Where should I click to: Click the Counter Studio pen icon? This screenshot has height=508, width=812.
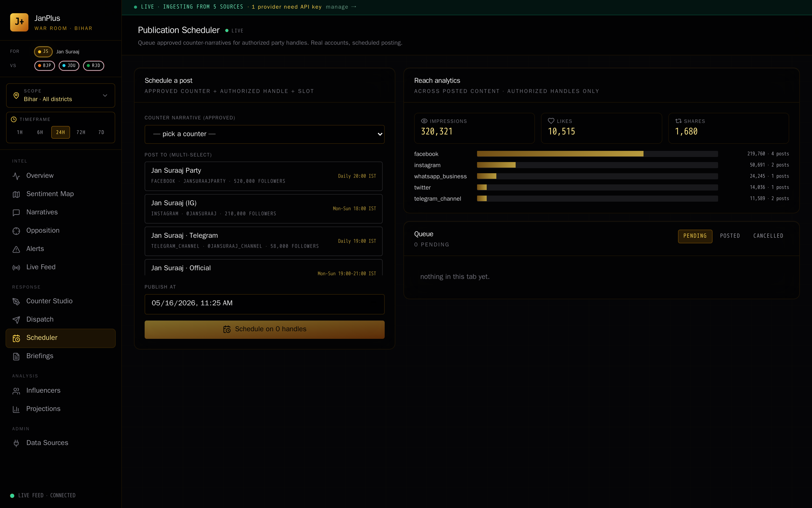16,301
